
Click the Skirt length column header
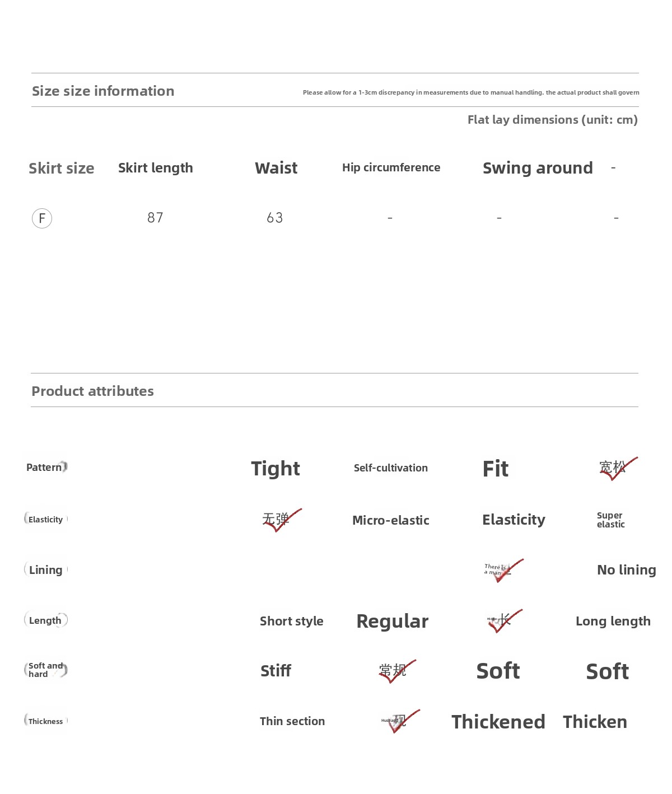click(155, 168)
